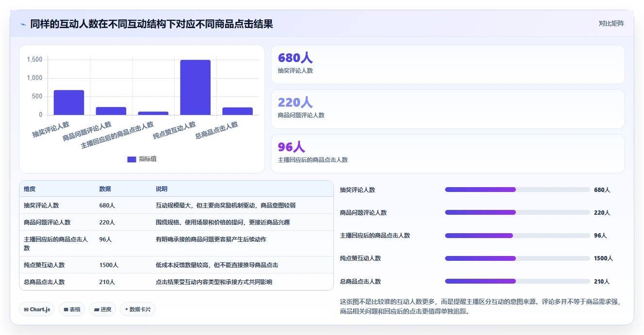Click the icon inside the Chart.js chip
This screenshot has height=335, width=644.
tap(26, 309)
